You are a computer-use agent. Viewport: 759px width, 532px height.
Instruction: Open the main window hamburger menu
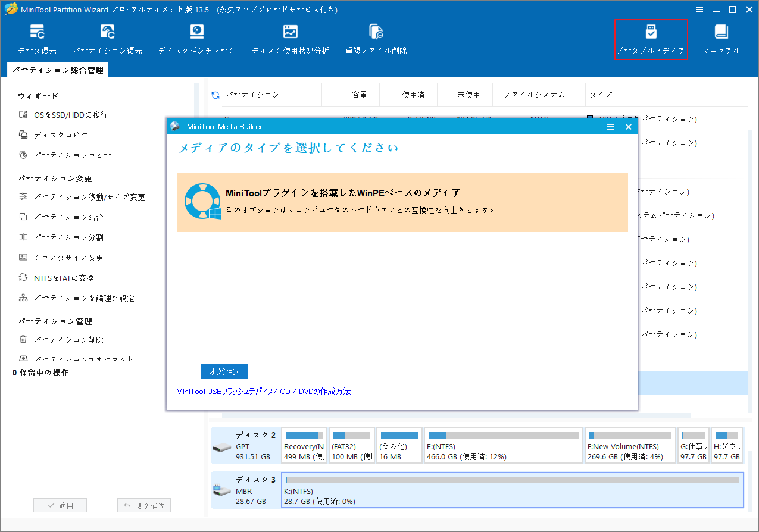pos(698,10)
